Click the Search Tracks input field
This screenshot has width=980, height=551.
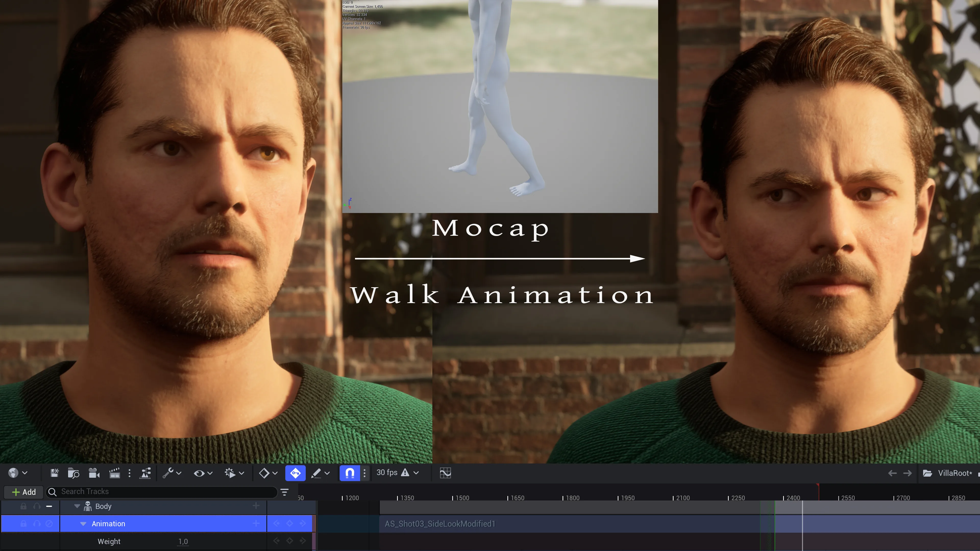[x=162, y=492]
